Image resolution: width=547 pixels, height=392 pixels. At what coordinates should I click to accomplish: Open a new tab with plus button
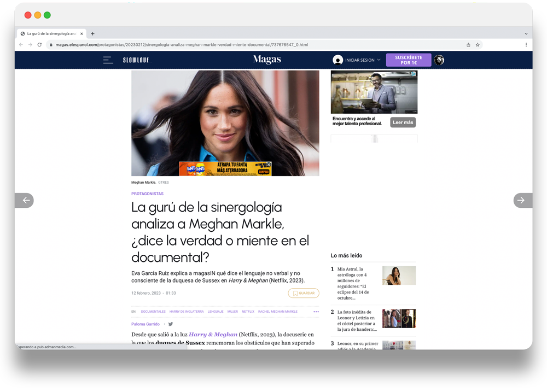pos(92,34)
